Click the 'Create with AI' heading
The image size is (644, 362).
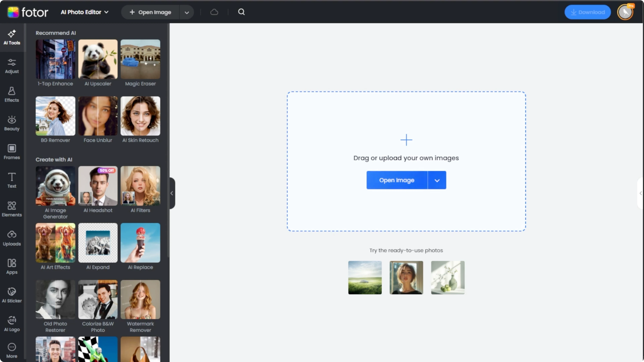click(x=54, y=160)
